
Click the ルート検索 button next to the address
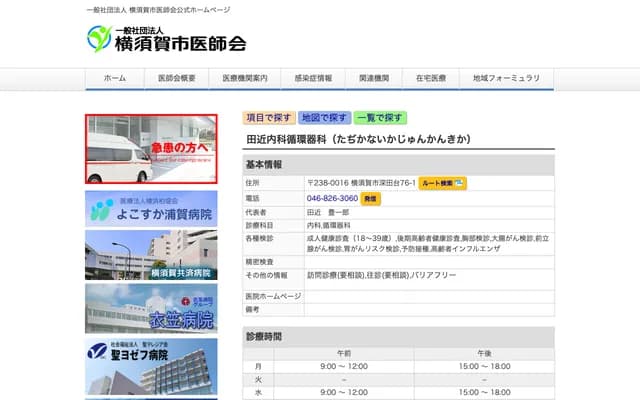pos(443,183)
